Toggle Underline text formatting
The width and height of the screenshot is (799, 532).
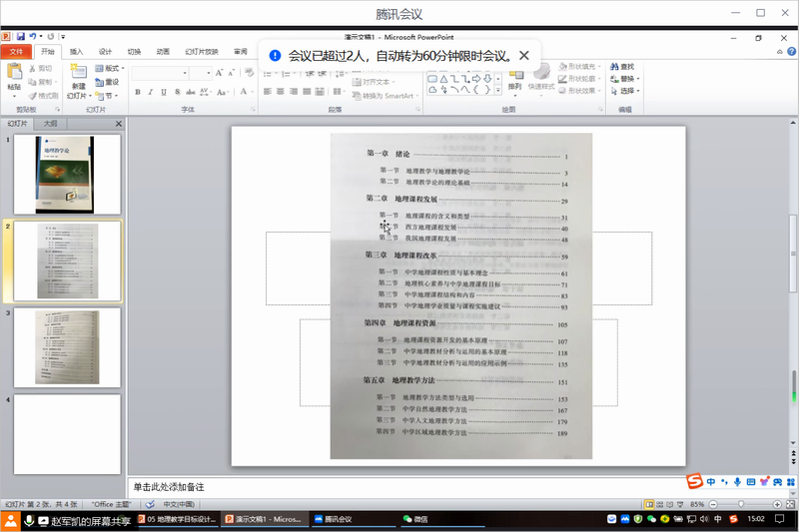163,93
